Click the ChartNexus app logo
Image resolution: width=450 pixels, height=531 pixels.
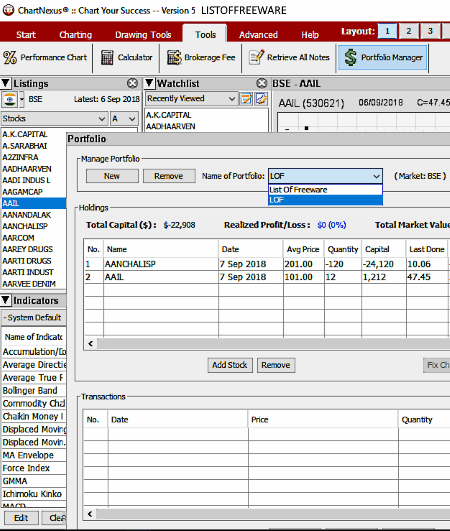[8, 10]
